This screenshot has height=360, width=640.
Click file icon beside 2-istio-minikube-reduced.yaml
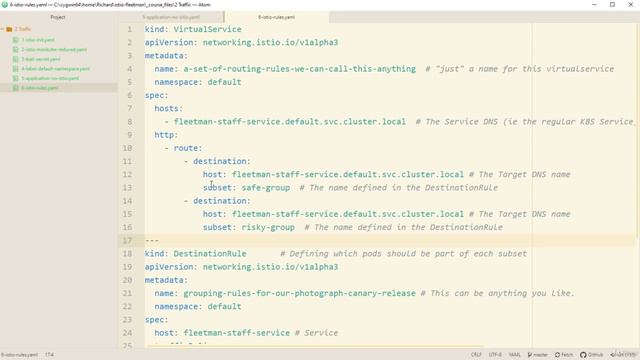[16, 49]
